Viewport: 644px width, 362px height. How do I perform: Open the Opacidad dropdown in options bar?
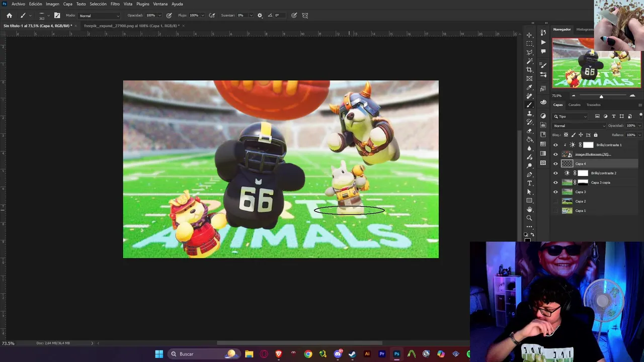(x=160, y=16)
